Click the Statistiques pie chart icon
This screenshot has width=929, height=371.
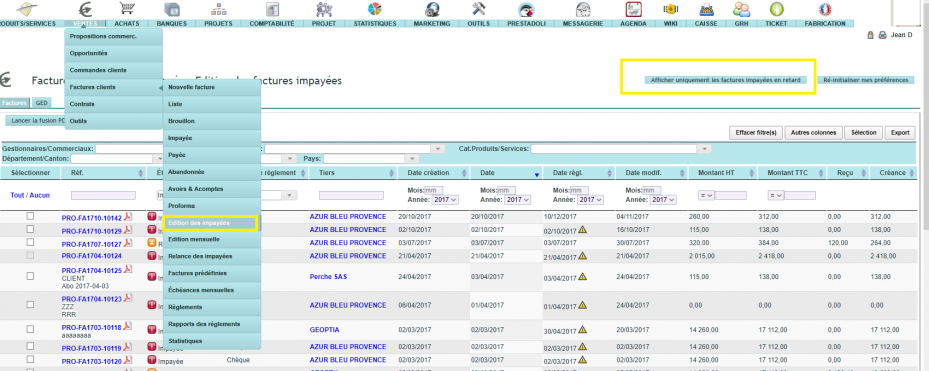[374, 9]
